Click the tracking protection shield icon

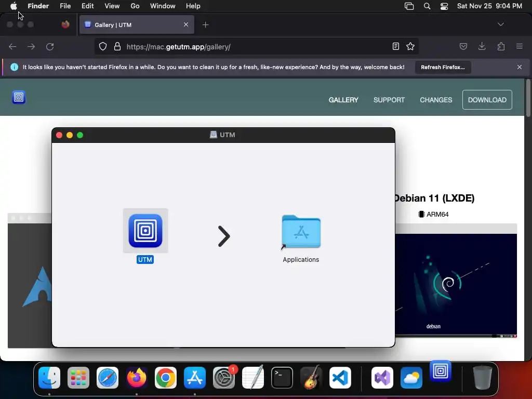coord(103,46)
